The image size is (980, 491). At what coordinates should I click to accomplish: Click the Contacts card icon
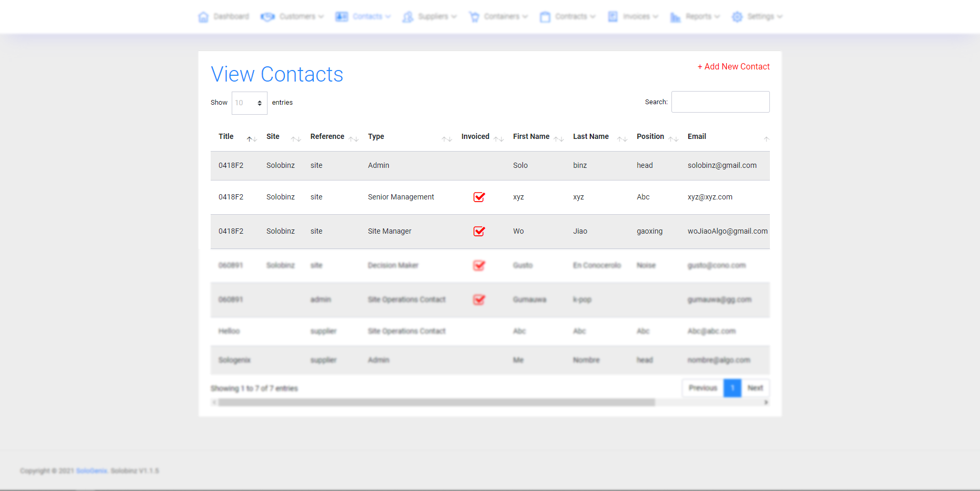click(x=341, y=17)
